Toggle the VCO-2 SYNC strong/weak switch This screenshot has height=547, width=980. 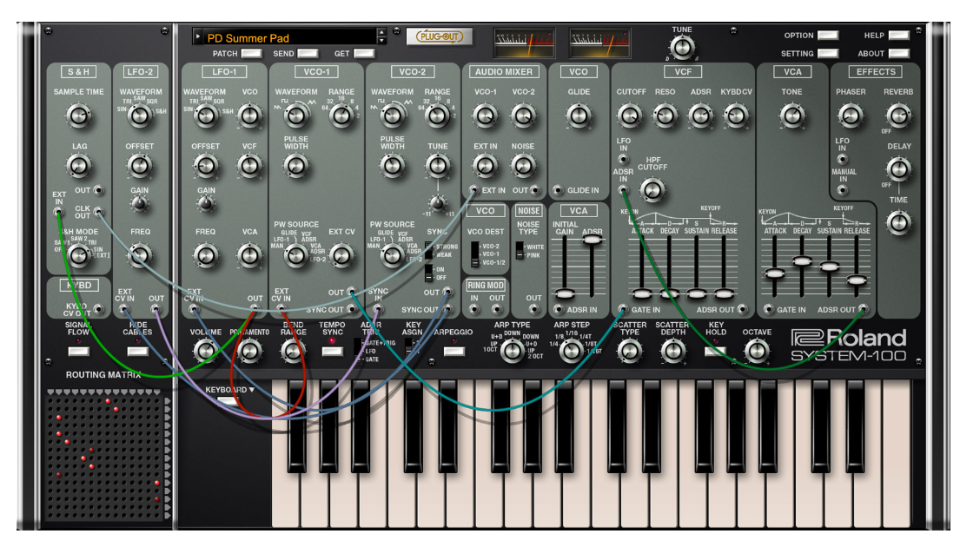[428, 250]
